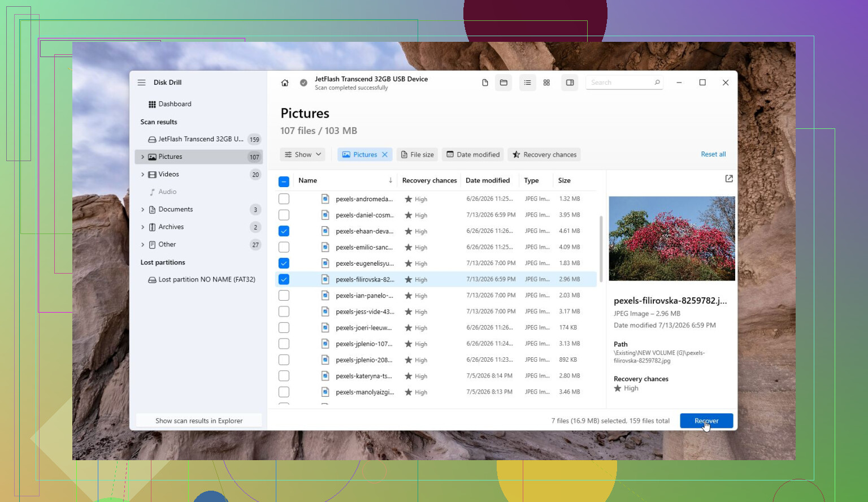
Task: Check the pexels-andromeda file checkbox
Action: 284,199
